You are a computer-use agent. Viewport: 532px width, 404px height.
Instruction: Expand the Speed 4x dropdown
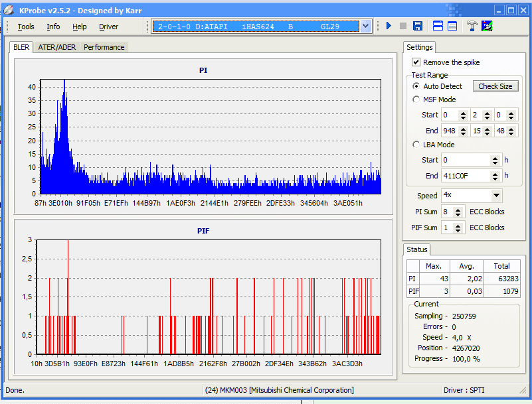pos(496,196)
